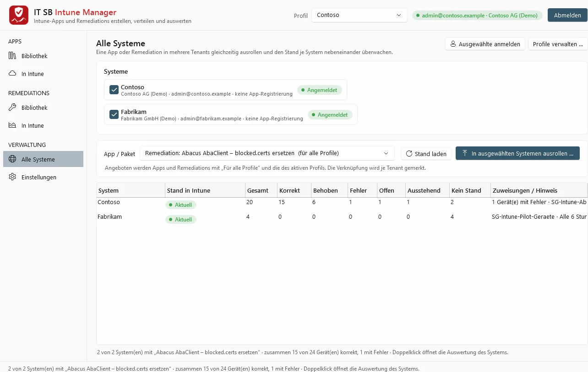Sort by the Behoben column header
Screen dimensions: 588x372
pos(329,190)
